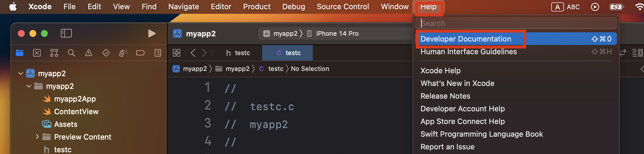Open the Project navigator folder icon

pos(20,53)
